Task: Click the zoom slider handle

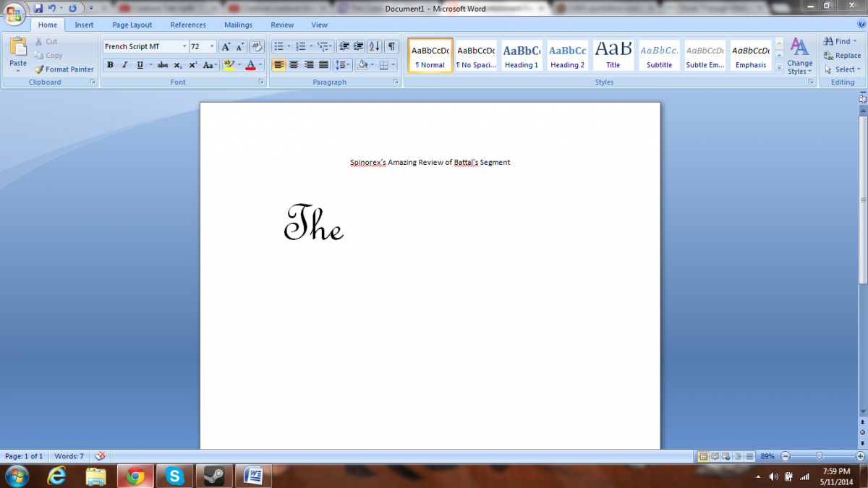Action: 819,456
